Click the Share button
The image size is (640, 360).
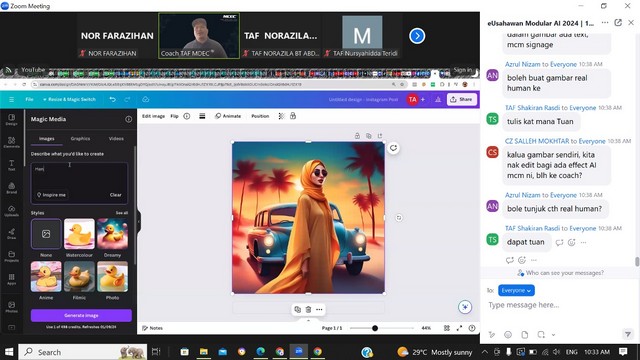(x=462, y=100)
